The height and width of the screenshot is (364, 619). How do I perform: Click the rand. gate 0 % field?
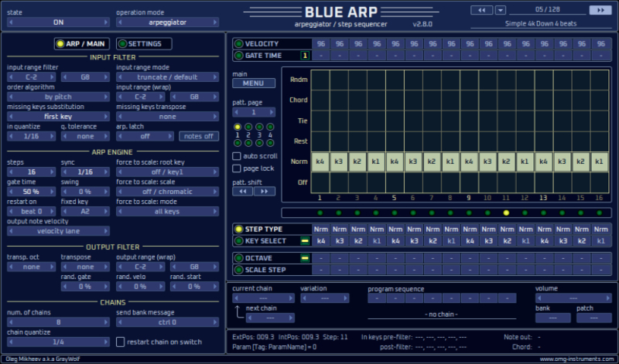tap(85, 286)
